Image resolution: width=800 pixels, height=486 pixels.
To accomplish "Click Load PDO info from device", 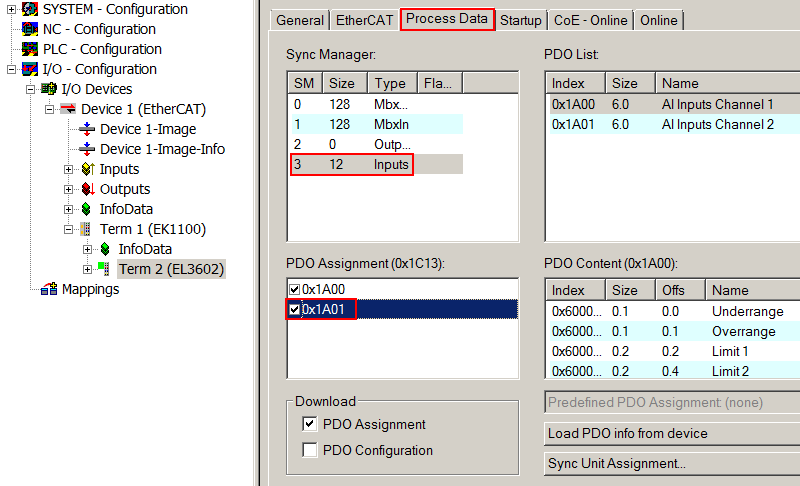I will pos(672,433).
